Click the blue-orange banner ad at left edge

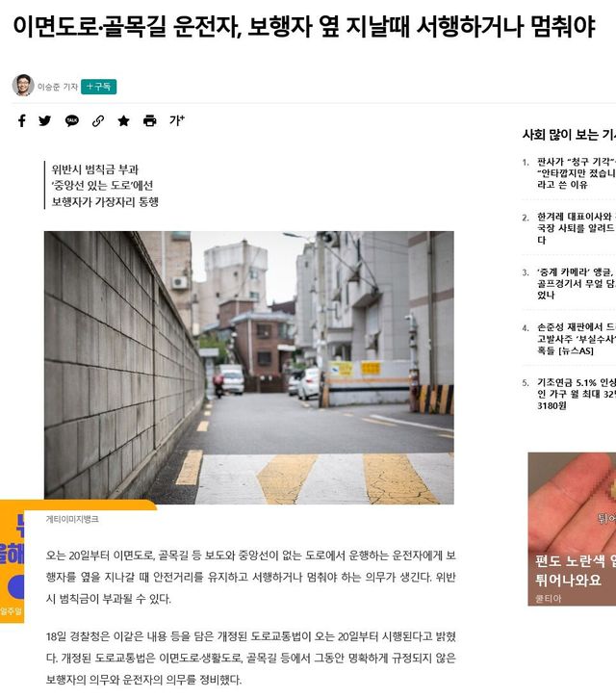click(12, 561)
